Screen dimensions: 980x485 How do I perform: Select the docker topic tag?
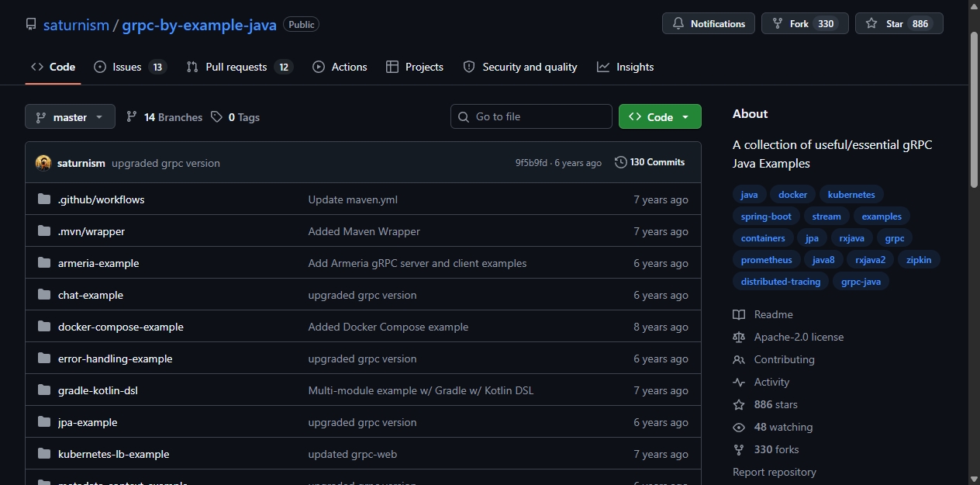point(792,195)
